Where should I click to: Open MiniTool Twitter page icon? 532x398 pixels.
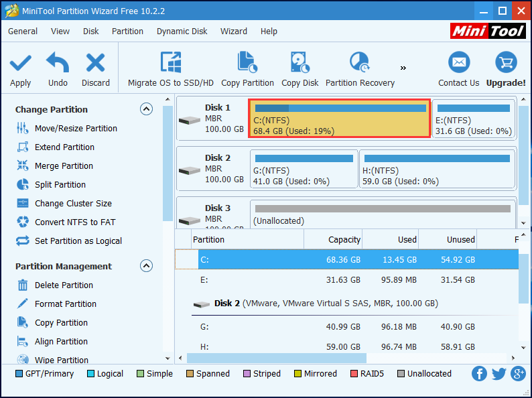498,374
